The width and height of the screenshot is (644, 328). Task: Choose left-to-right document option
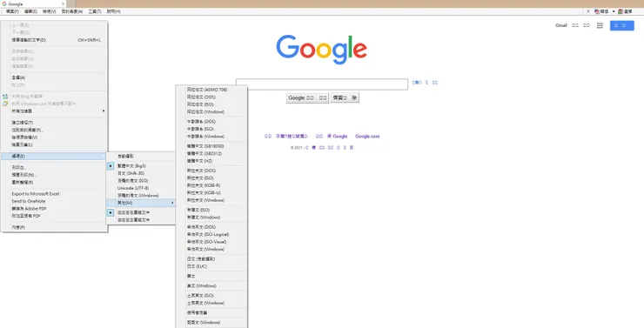point(141,212)
